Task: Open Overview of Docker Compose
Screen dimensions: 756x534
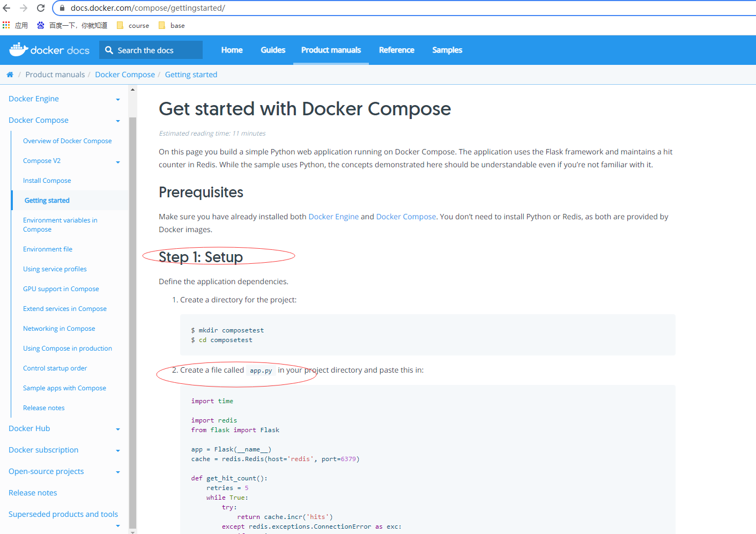Action: coord(68,141)
